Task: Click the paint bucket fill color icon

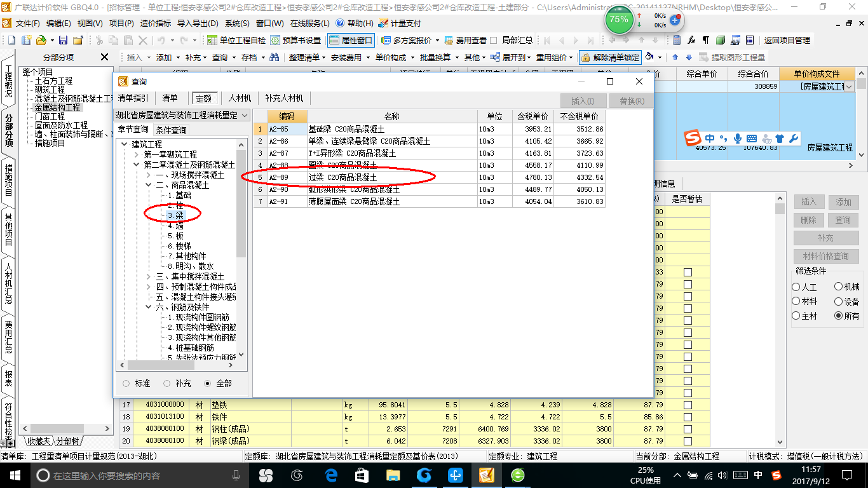Action: (649, 57)
